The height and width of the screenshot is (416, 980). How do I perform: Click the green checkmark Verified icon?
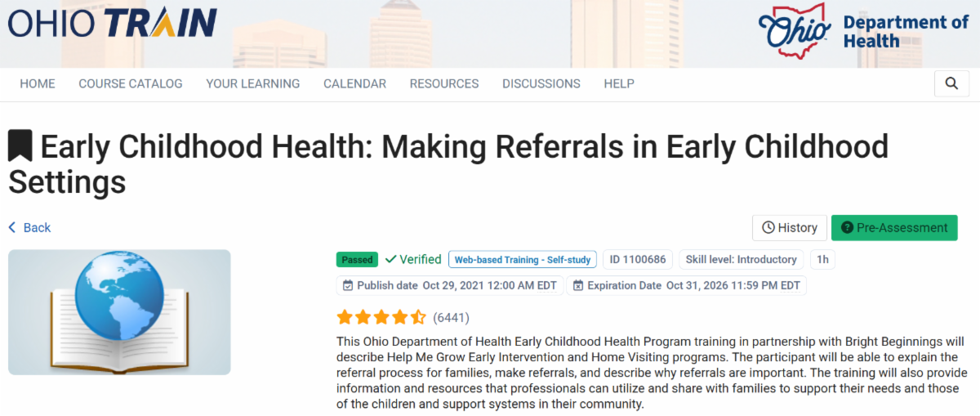coord(391,260)
